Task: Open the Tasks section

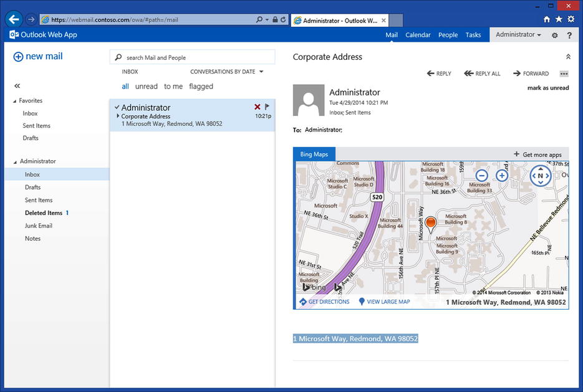Action: pyautogui.click(x=473, y=35)
